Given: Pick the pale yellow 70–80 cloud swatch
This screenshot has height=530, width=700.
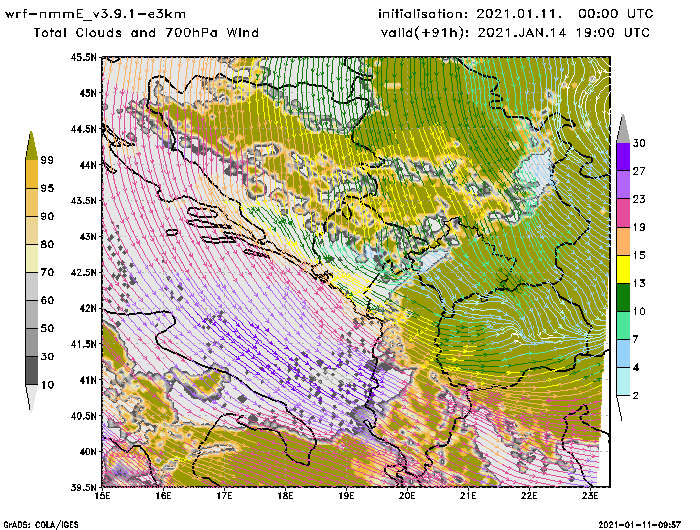Looking at the screenshot, I should 32,259.
